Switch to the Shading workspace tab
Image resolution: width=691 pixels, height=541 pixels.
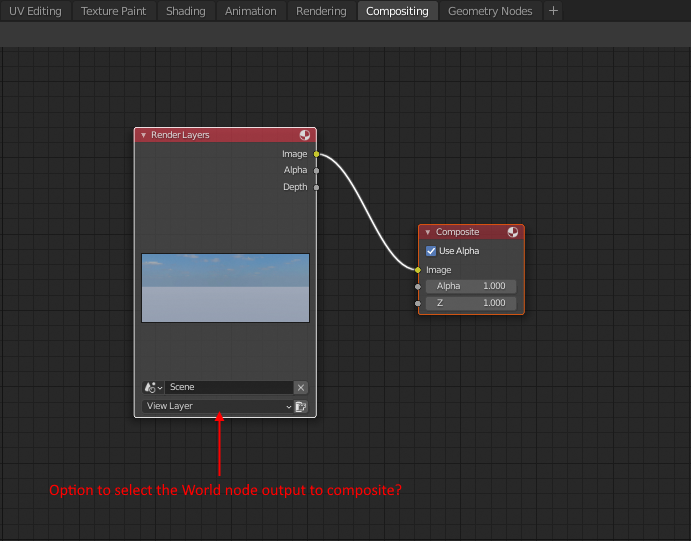(186, 11)
